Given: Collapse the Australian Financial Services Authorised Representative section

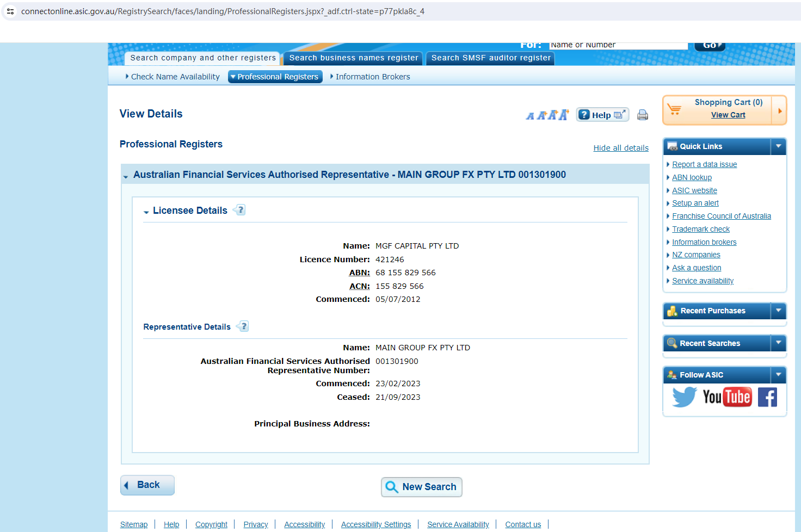Looking at the screenshot, I should coord(126,177).
